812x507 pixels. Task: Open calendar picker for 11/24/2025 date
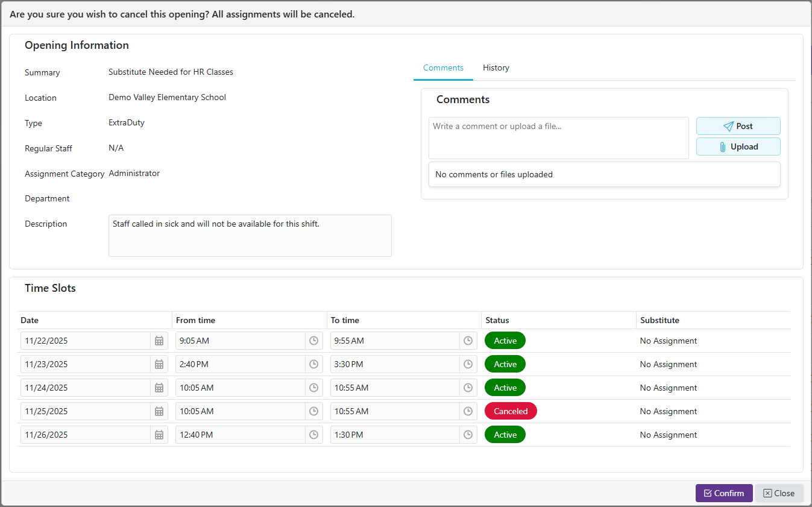click(x=159, y=388)
